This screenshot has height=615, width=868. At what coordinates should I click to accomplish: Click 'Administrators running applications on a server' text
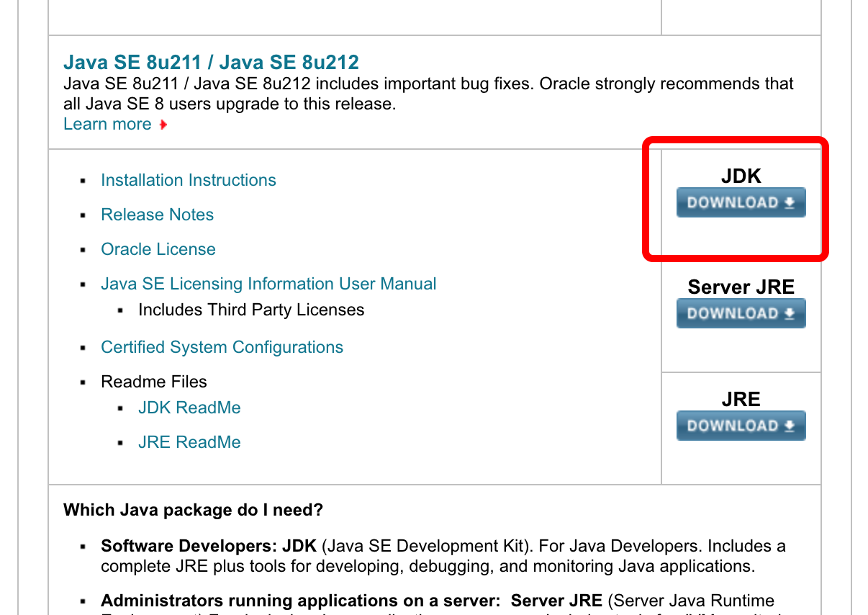tap(301, 601)
